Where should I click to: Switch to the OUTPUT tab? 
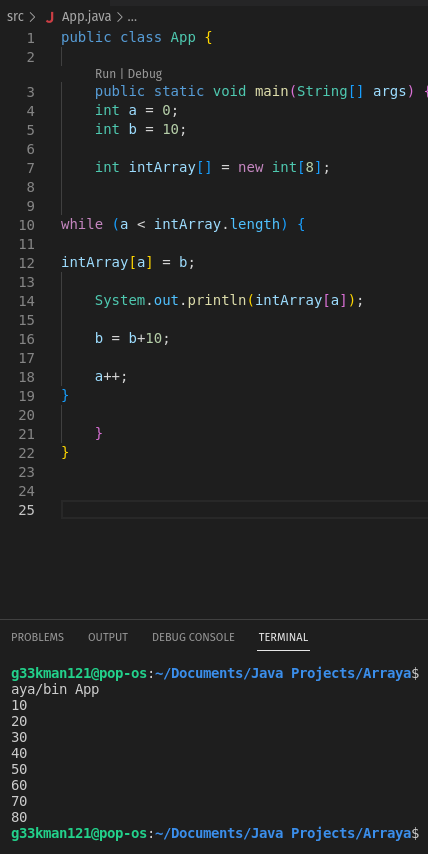pyautogui.click(x=108, y=637)
